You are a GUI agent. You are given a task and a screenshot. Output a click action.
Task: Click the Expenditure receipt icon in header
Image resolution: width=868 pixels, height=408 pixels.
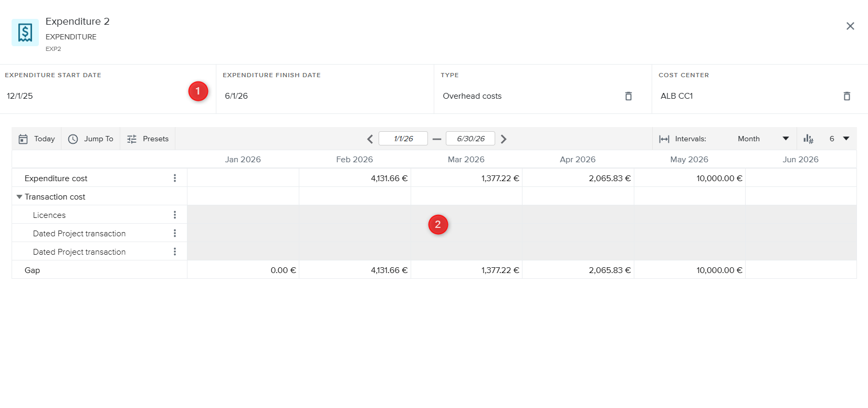tap(25, 33)
